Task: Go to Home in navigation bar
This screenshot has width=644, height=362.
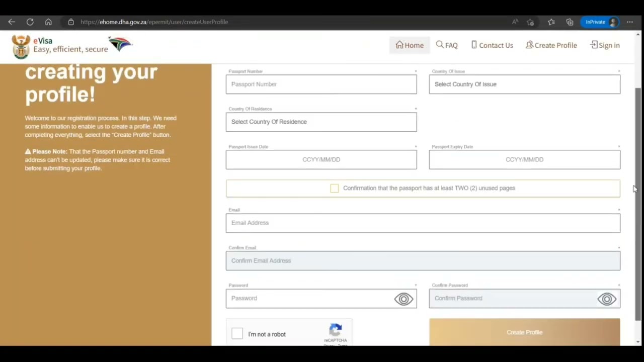Action: pyautogui.click(x=410, y=45)
